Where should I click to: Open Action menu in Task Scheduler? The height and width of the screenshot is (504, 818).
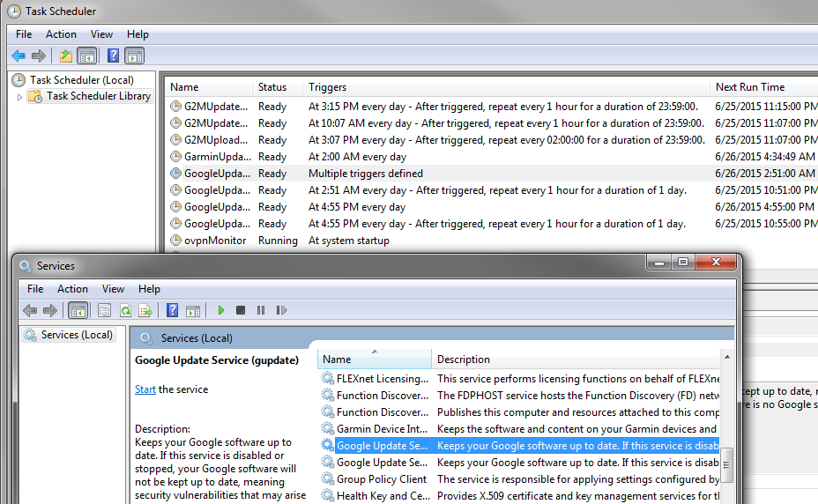[61, 34]
